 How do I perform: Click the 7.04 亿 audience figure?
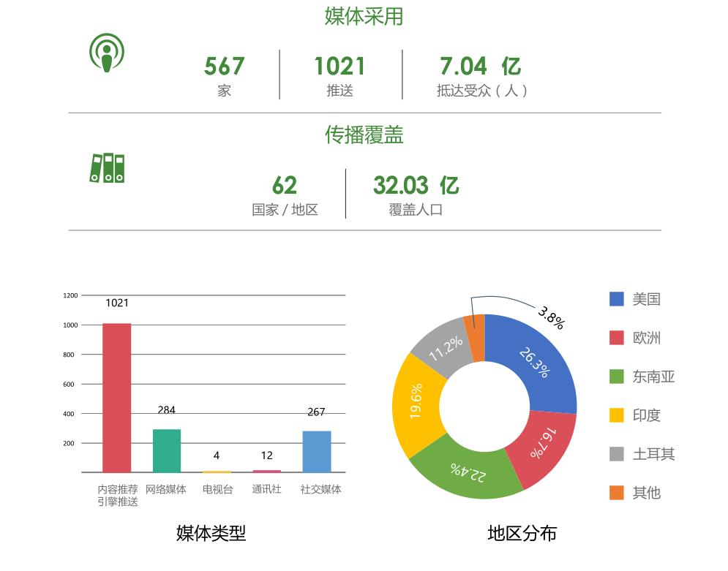click(481, 66)
